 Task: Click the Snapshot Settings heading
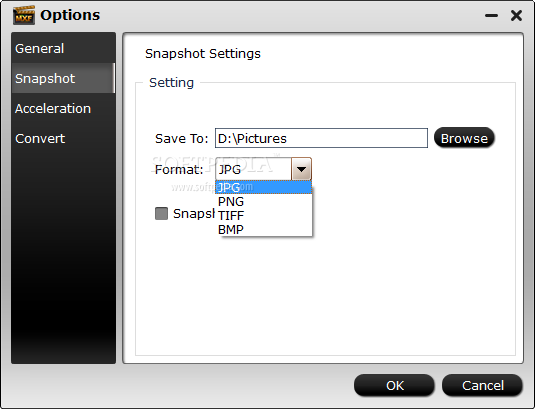(x=203, y=54)
